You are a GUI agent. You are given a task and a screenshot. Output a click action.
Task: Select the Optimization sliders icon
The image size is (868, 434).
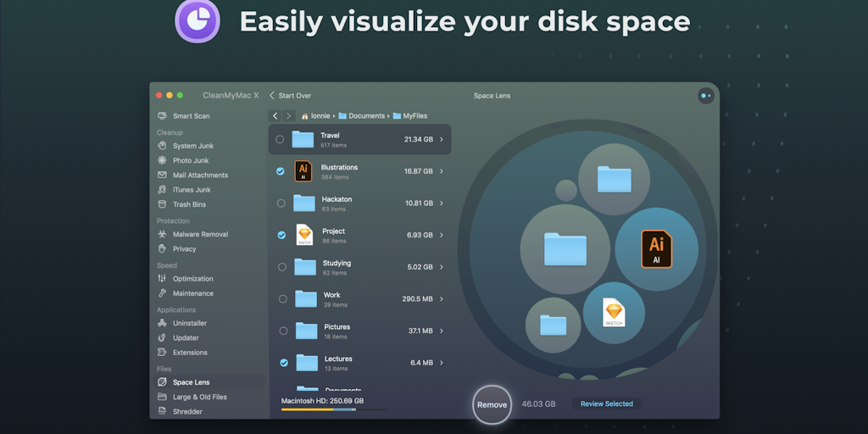(162, 278)
